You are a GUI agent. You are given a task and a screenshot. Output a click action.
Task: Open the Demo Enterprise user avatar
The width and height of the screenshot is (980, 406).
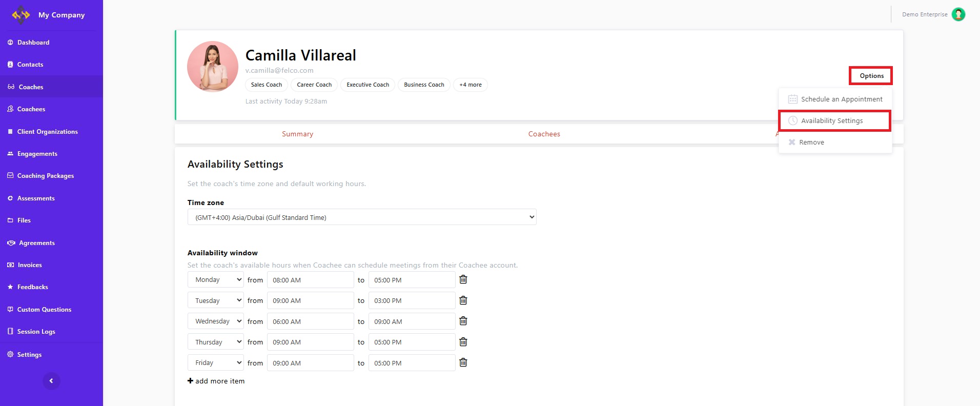(958, 14)
